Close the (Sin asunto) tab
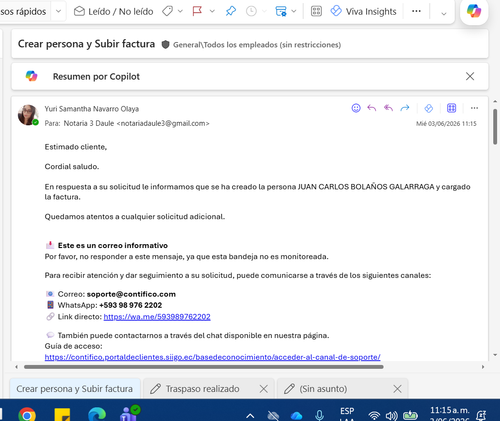The width and height of the screenshot is (500, 421). (x=397, y=389)
